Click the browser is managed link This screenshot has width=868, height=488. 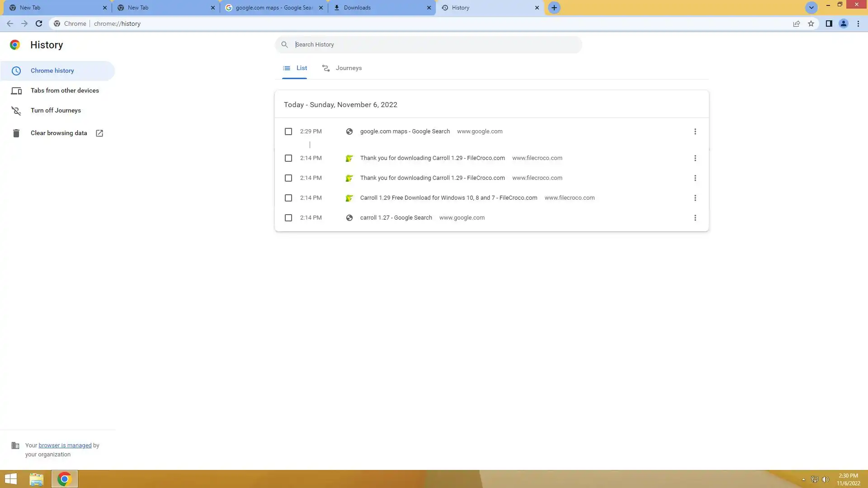pos(65,446)
